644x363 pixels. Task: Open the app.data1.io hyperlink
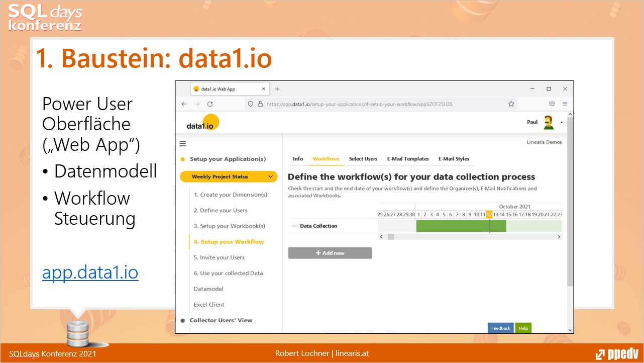pyautogui.click(x=90, y=272)
